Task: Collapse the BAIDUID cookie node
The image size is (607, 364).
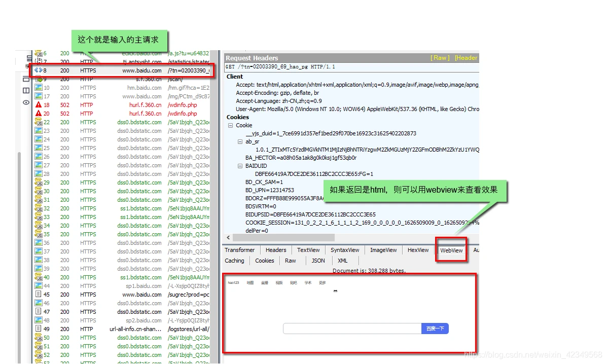Action: (240, 166)
